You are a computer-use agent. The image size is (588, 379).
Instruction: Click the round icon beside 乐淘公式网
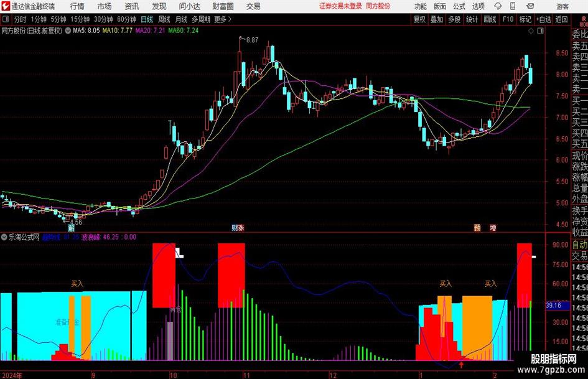point(4,237)
